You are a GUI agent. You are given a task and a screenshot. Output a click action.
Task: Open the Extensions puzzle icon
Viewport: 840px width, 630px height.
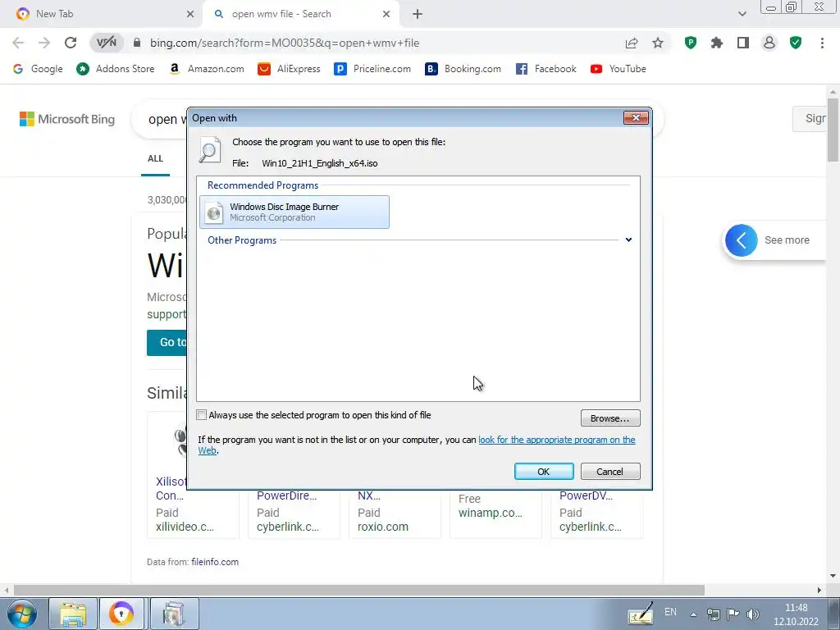(x=717, y=43)
